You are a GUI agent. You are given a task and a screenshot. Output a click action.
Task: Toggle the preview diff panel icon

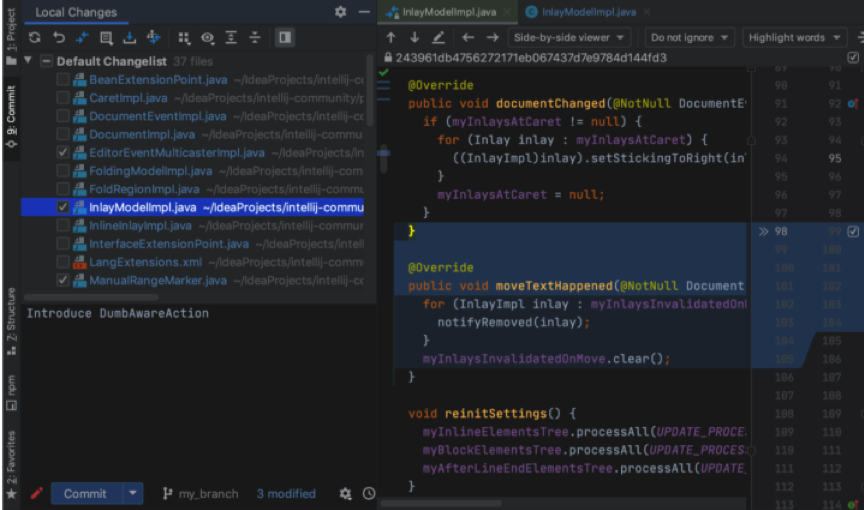point(285,37)
